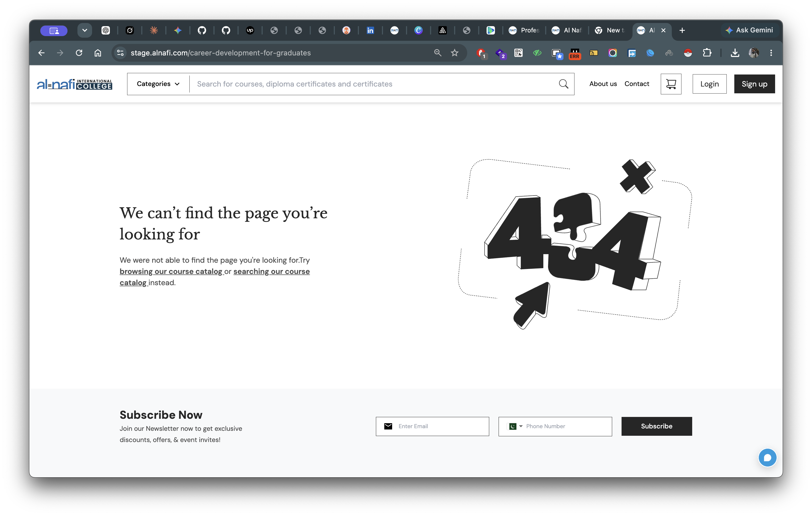Click the blue disc-shaped extension icon

[x=650, y=53]
